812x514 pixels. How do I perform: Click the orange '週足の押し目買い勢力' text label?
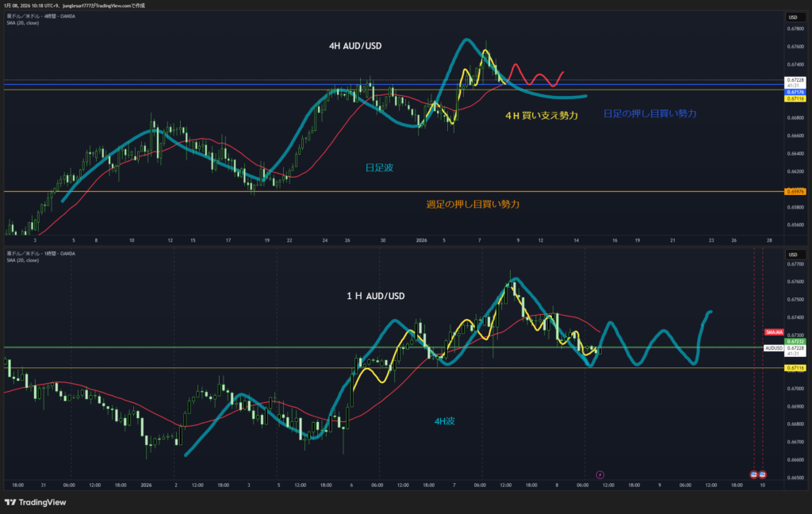[x=473, y=205]
